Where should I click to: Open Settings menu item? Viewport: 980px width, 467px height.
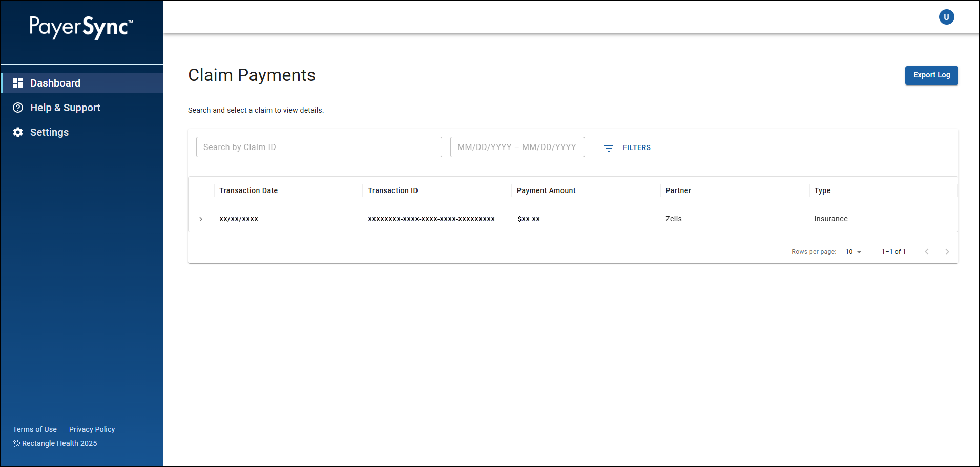click(x=82, y=132)
